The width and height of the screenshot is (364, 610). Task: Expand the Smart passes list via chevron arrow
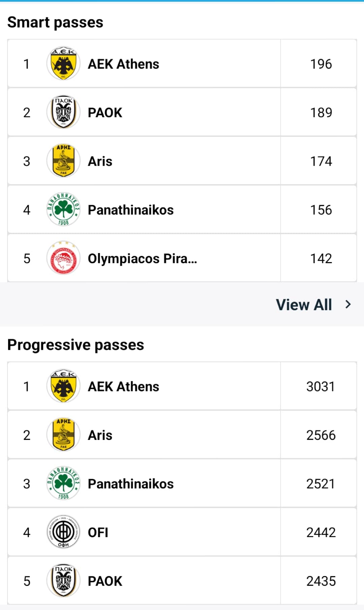point(348,305)
